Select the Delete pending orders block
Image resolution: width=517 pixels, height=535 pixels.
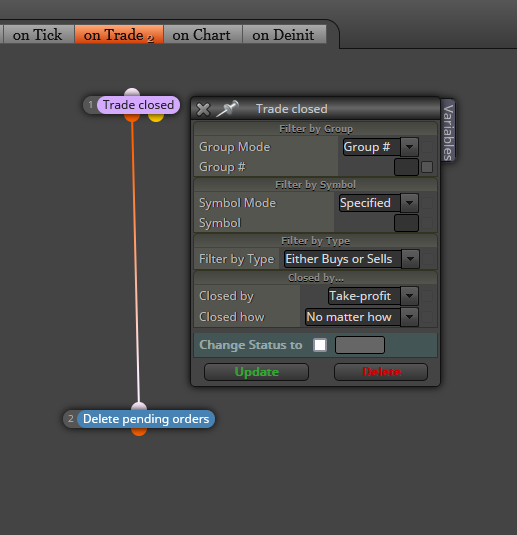(x=146, y=419)
